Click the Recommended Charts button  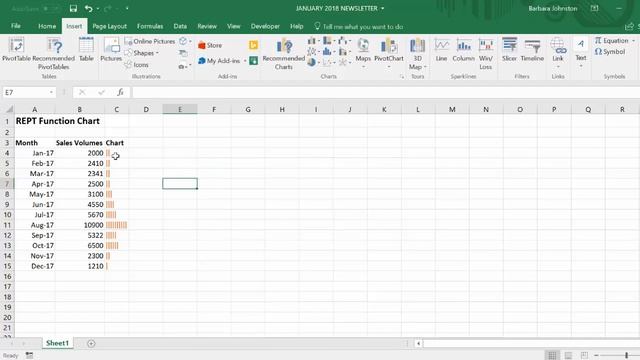coord(284,54)
